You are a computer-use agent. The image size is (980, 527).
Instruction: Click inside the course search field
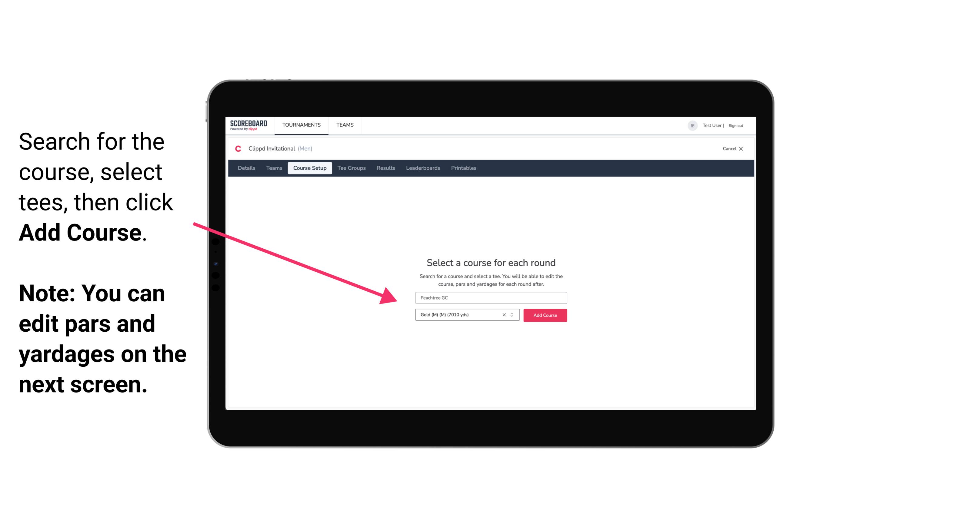tap(490, 297)
